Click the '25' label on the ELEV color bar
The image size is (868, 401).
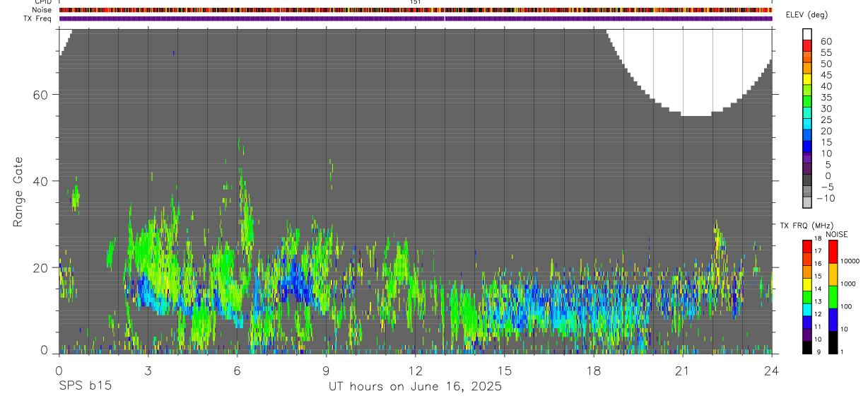(x=826, y=120)
